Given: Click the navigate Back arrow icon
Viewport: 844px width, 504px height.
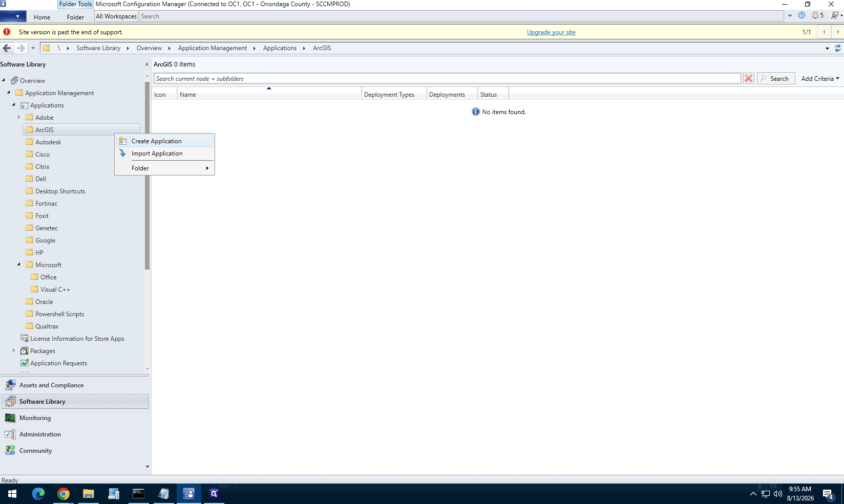Looking at the screenshot, I should tap(7, 48).
